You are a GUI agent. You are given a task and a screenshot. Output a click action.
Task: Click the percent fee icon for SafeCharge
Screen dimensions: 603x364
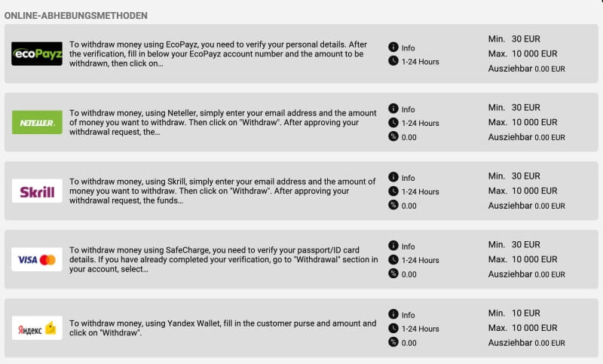pos(393,274)
